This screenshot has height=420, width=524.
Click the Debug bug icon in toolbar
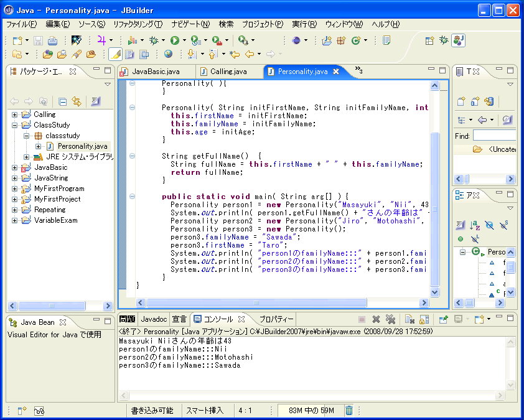153,40
